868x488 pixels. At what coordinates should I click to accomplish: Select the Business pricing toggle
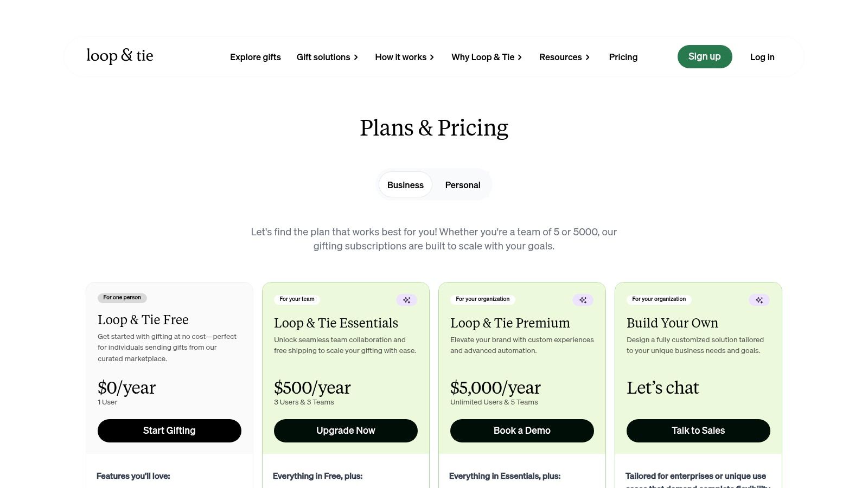405,184
